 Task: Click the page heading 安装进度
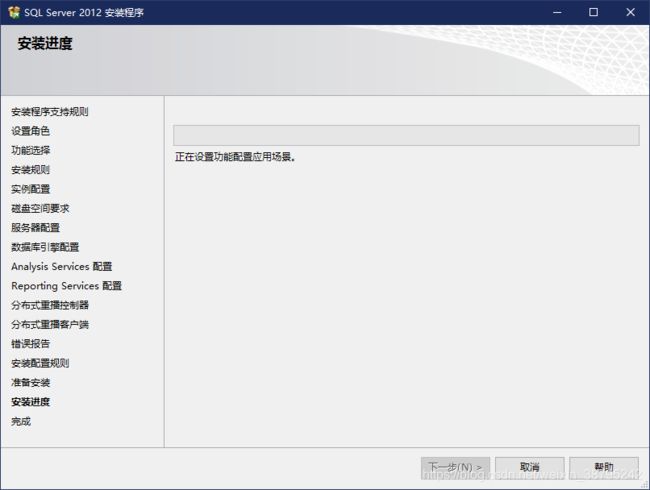45,43
